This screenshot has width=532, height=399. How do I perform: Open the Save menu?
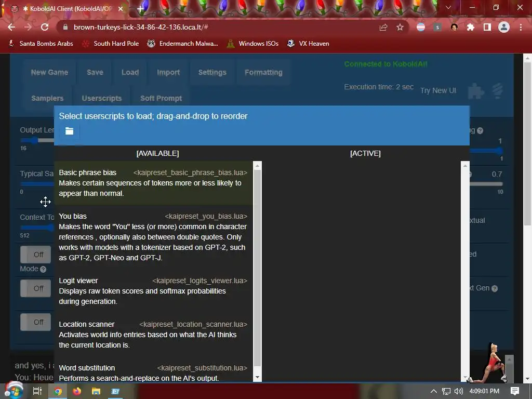coord(95,72)
